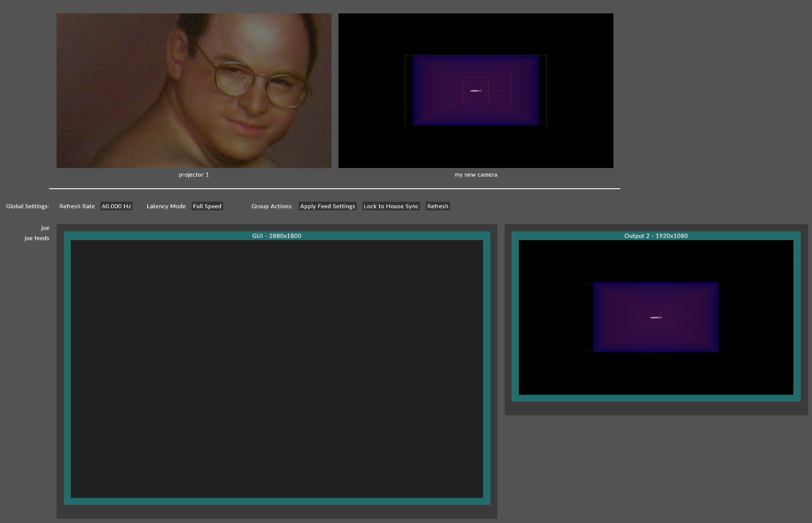812x523 pixels.
Task: Click the my new camera caption text
Action: (x=476, y=175)
